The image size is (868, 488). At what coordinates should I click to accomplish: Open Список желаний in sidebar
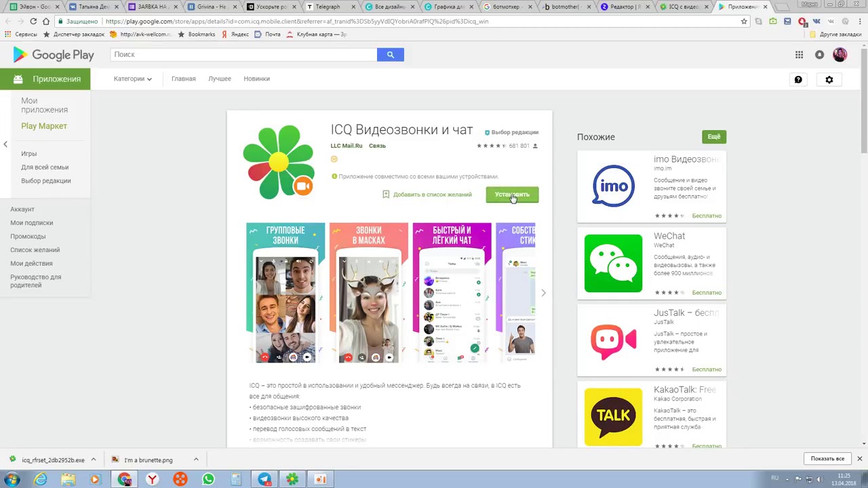[x=35, y=250]
